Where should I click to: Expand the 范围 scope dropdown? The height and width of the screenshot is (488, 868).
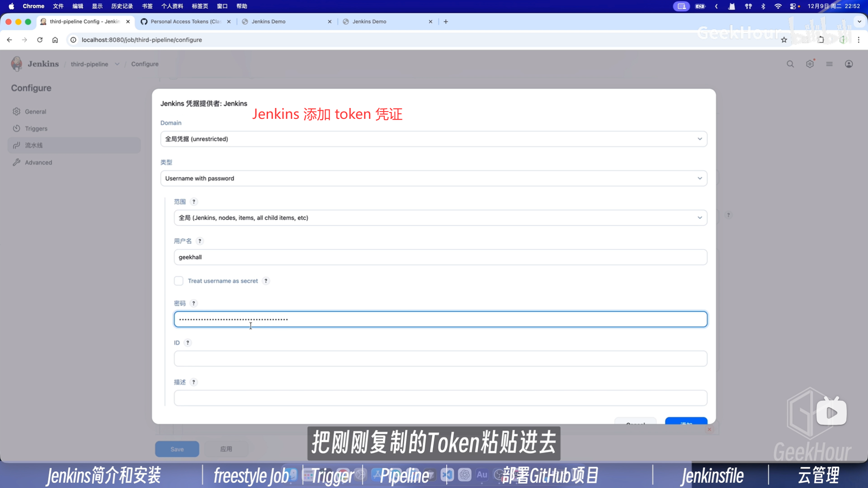440,218
